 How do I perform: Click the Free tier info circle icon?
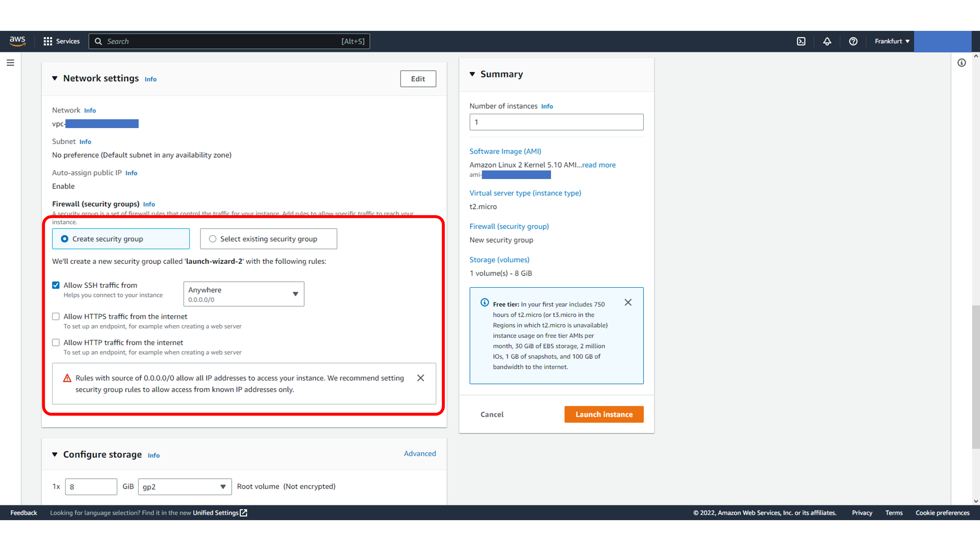[484, 302]
